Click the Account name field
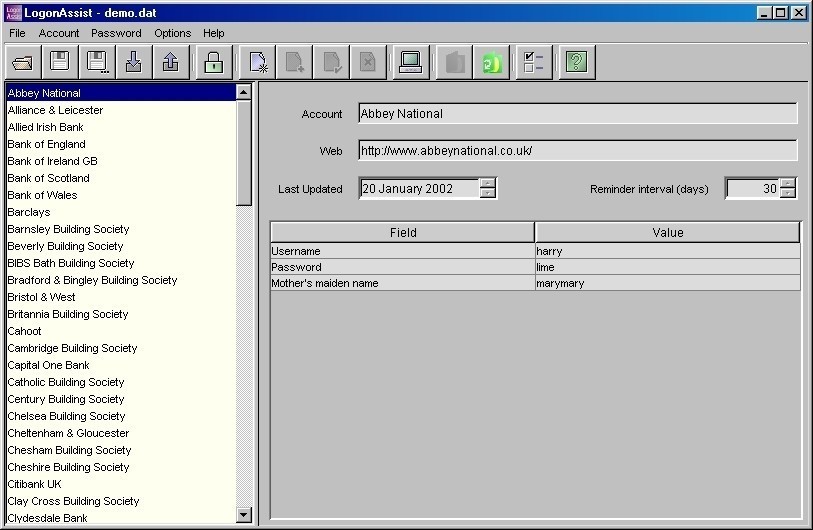 [x=578, y=114]
